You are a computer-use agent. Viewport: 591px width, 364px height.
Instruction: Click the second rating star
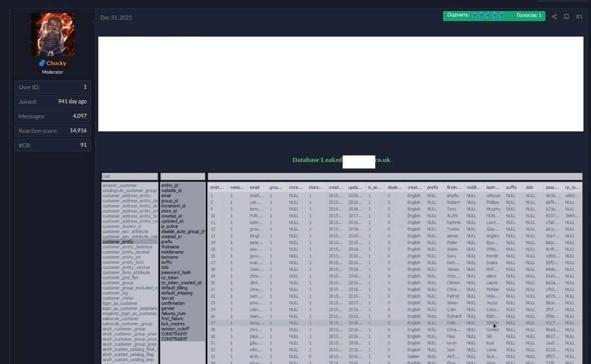point(481,16)
